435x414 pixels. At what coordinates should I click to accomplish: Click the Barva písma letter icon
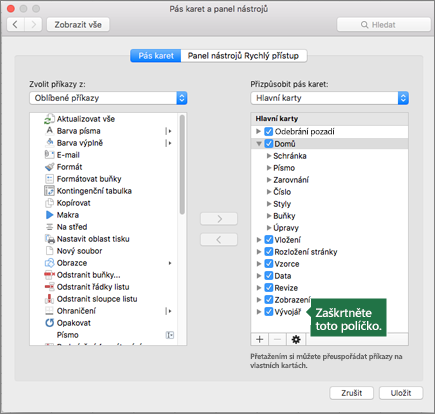pyautogui.click(x=49, y=131)
